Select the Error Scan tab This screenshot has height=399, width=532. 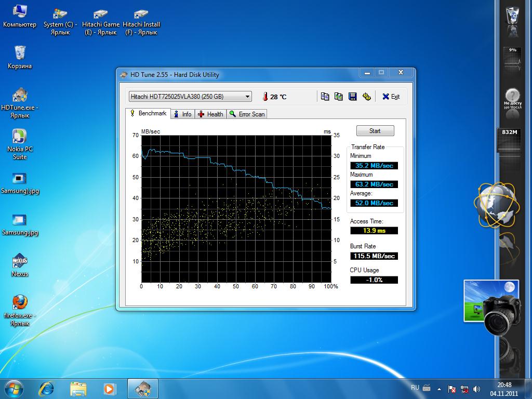pyautogui.click(x=247, y=114)
